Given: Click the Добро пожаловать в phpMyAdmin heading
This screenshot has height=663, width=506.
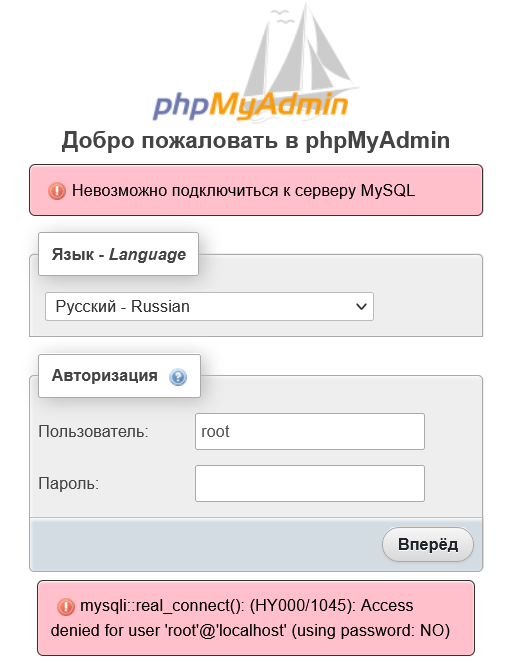Looking at the screenshot, I should (x=256, y=140).
